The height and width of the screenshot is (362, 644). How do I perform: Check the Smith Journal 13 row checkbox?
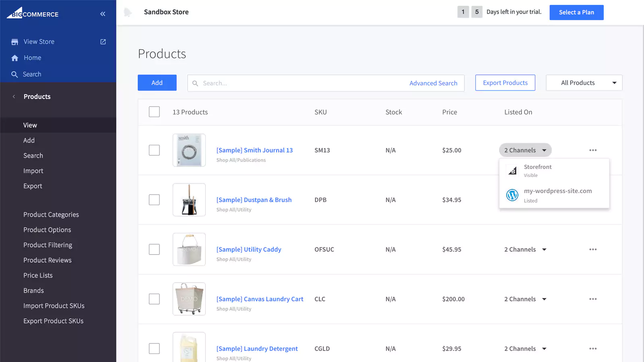tap(154, 150)
